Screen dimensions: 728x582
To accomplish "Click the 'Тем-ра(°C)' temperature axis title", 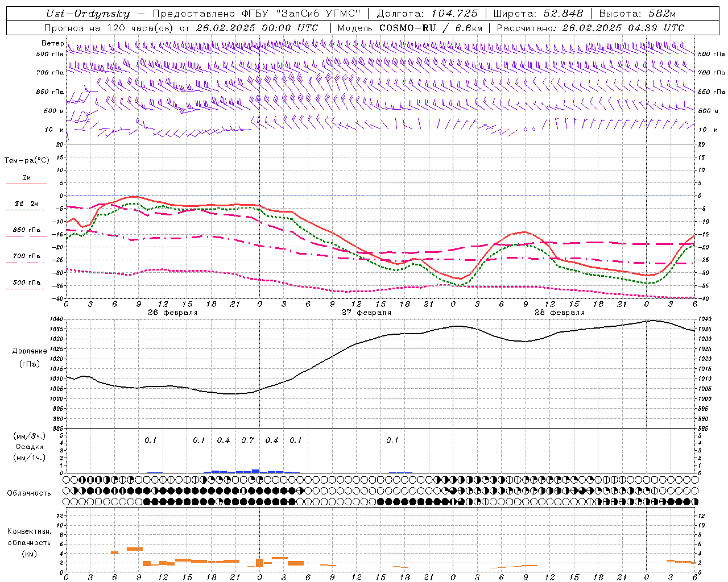I will (x=27, y=161).
